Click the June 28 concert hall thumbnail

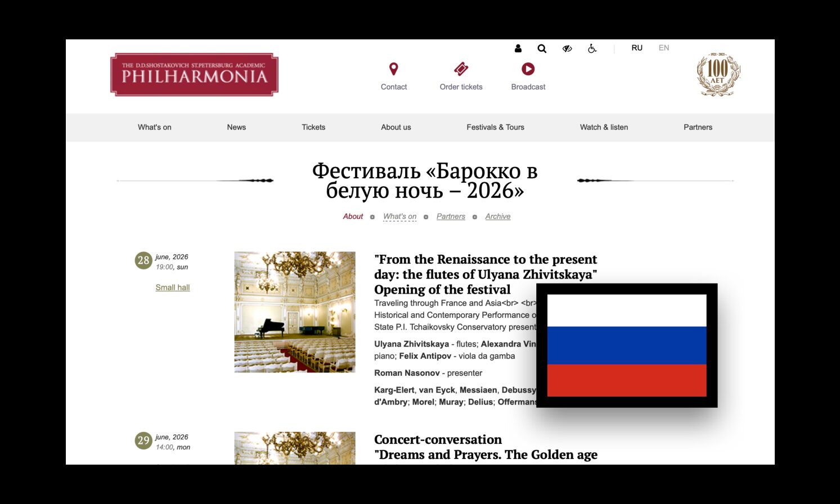coord(295,312)
